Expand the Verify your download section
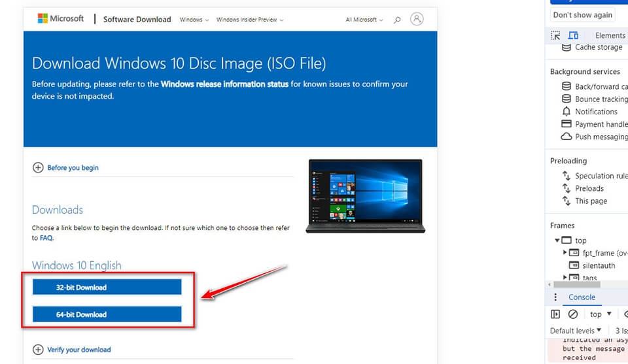This screenshot has width=628, height=364. (73, 350)
